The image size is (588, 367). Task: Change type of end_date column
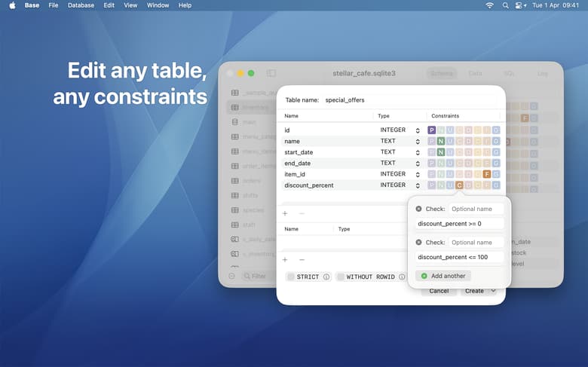click(418, 164)
